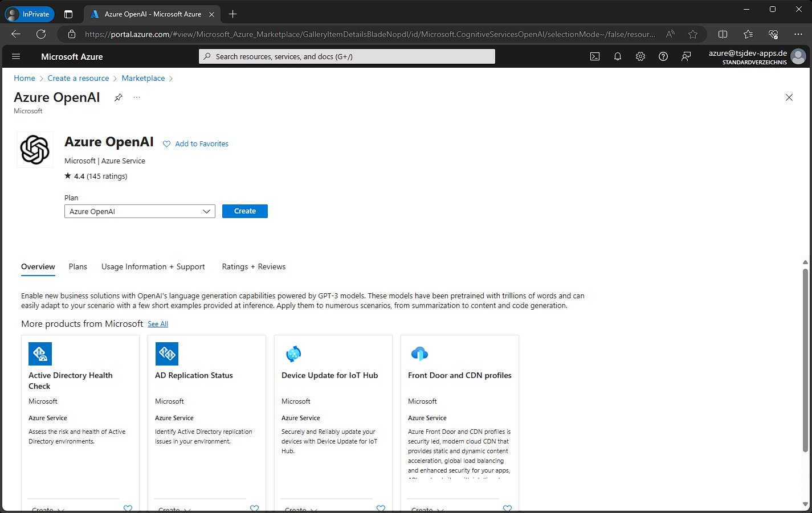
Task: Click the Feedback icon in header
Action: [686, 56]
